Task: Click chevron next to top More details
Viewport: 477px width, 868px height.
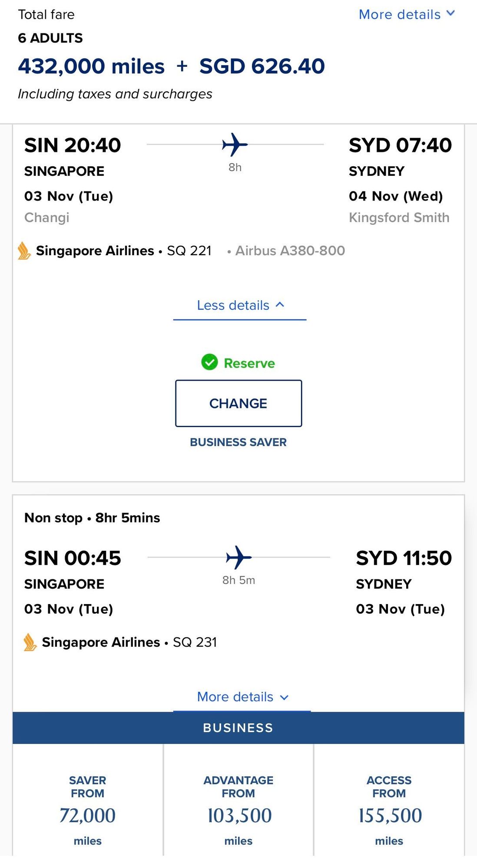Action: pos(451,13)
